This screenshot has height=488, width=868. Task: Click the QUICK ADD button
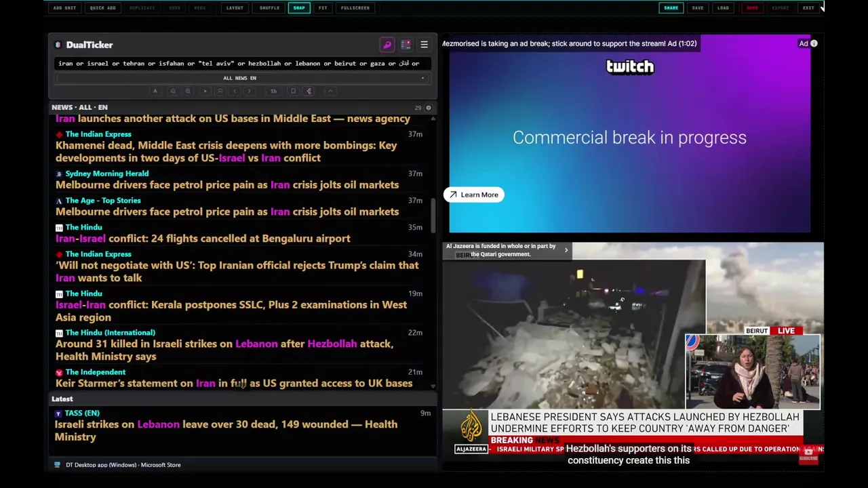103,8
